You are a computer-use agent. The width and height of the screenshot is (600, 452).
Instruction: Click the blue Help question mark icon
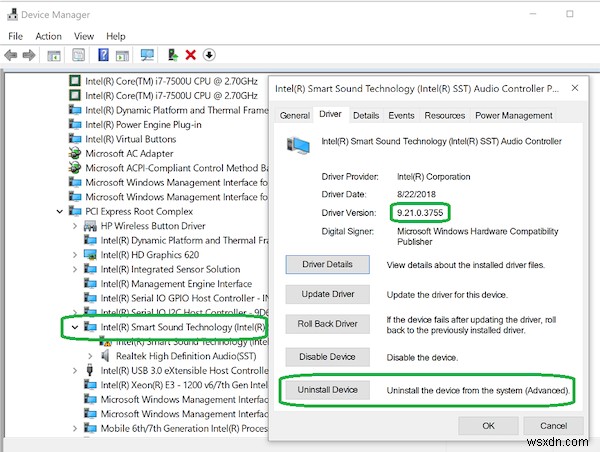103,55
